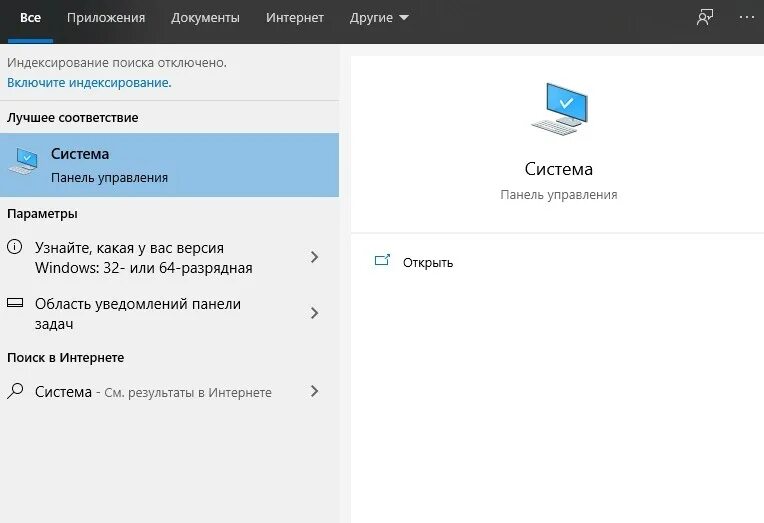Click the Параметры section heading
764x523 pixels.
point(42,214)
